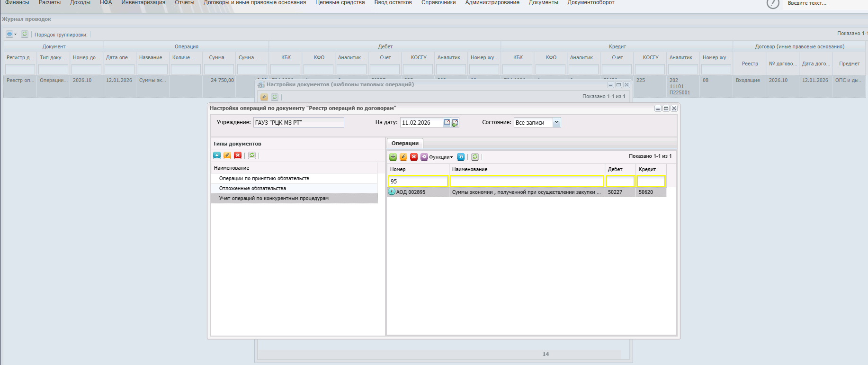
Task: Click the Суммы экономии operation name cell
Action: coord(527,192)
